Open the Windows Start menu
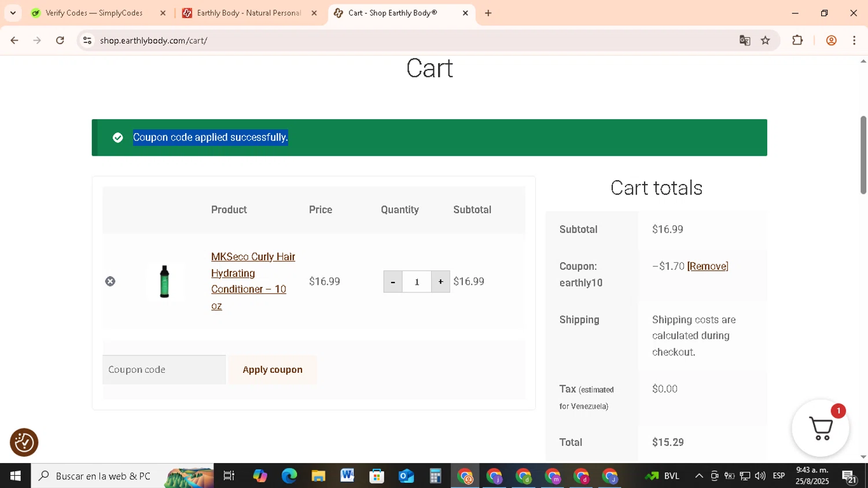Screen dimensions: 868x488 [x=16, y=476]
